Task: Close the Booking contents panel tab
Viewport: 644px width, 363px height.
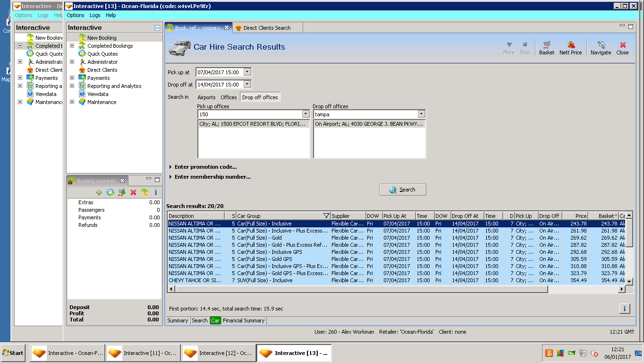Action: (122, 181)
